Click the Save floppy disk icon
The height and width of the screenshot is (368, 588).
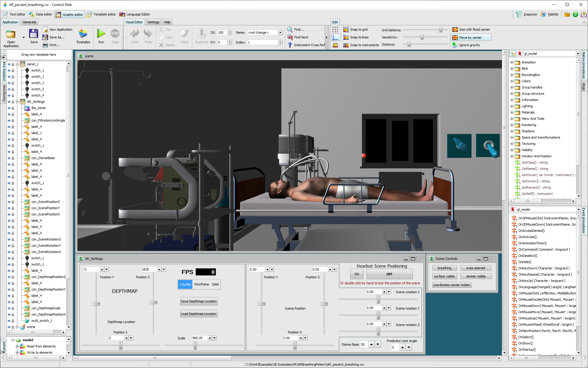(x=34, y=34)
